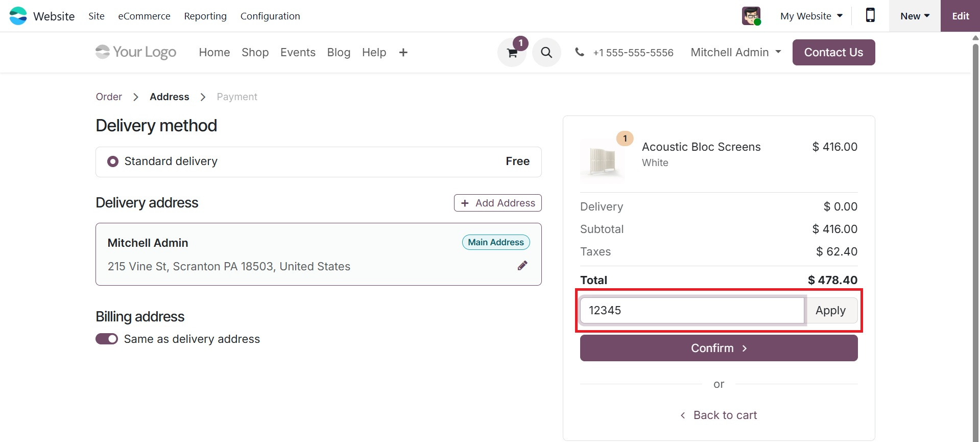Open the Configuration menu
Image resolution: width=980 pixels, height=442 pixels.
click(x=270, y=16)
